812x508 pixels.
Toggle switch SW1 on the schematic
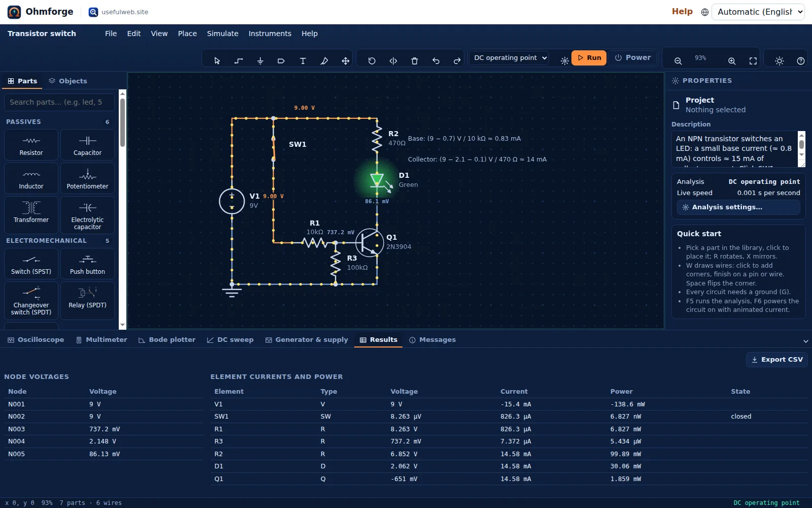274,148
